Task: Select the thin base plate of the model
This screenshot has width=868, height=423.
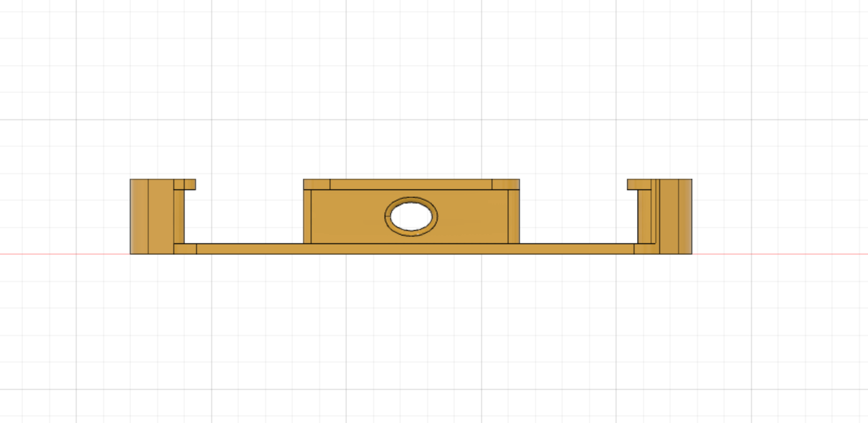Action: [415, 249]
